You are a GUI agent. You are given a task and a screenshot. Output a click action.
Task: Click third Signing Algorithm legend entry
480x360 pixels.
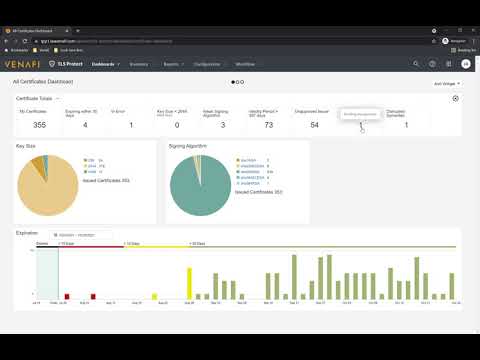(255, 172)
